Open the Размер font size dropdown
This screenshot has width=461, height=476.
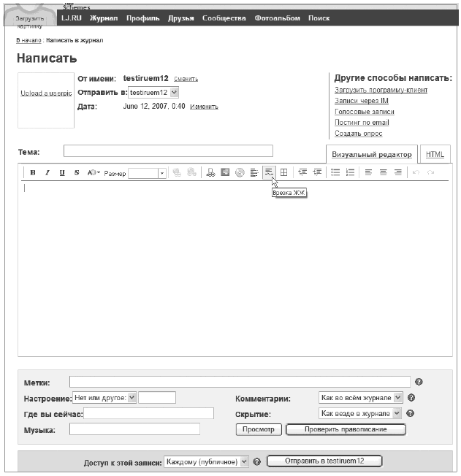(x=162, y=174)
